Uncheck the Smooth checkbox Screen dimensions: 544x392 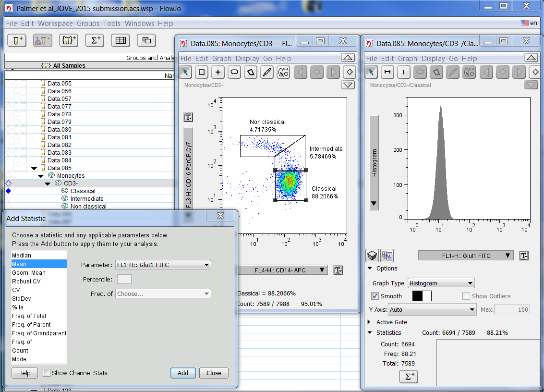tap(375, 296)
